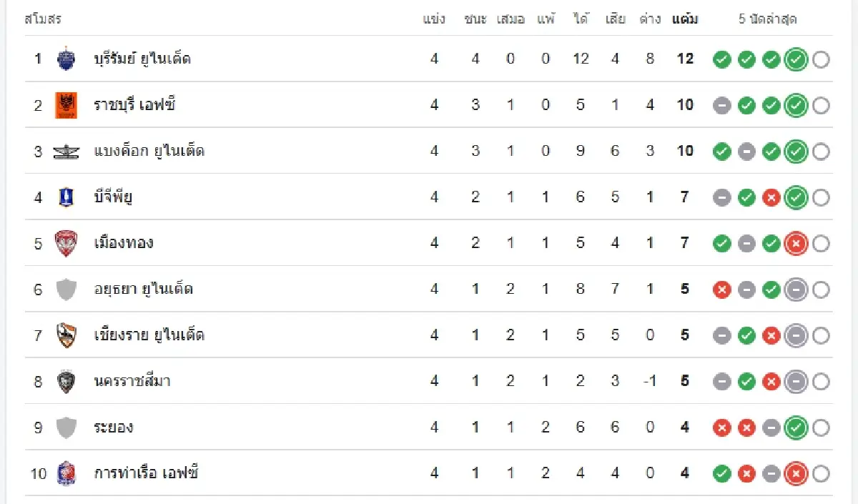Open บุรีรัมย์ ยูไนเต็ด team link

[x=142, y=59]
